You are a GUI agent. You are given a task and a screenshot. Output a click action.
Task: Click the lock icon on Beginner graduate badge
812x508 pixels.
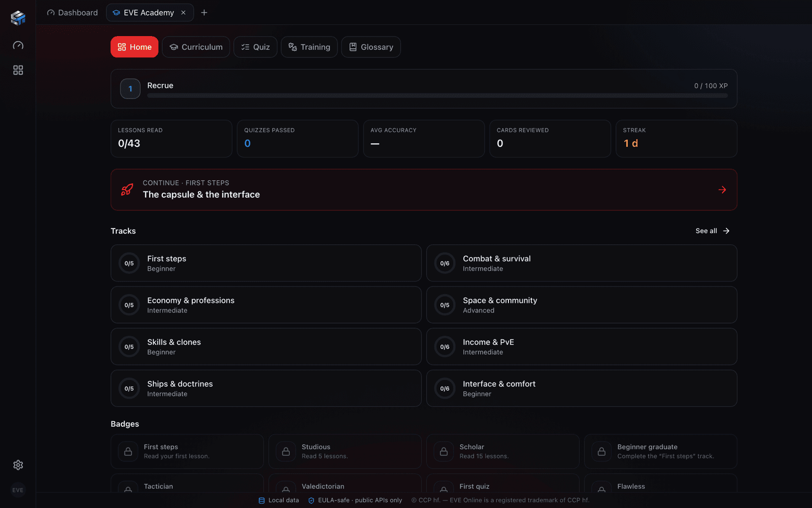pyautogui.click(x=602, y=451)
